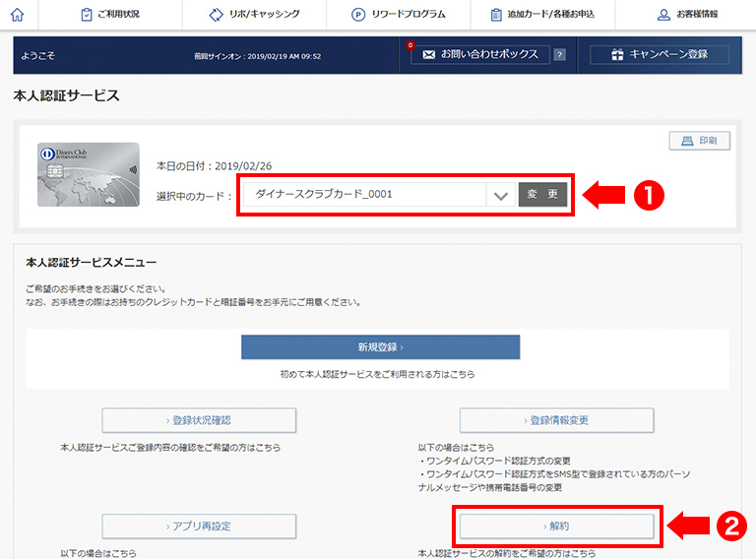The height and width of the screenshot is (559, 756).
Task: Select the 登録状況確認 button
Action: click(199, 420)
